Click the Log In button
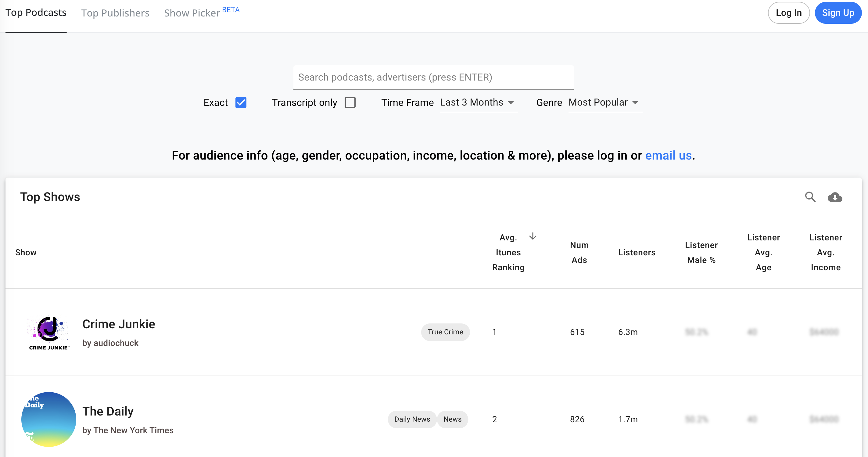Screen dimensions: 868x457 (x=788, y=13)
